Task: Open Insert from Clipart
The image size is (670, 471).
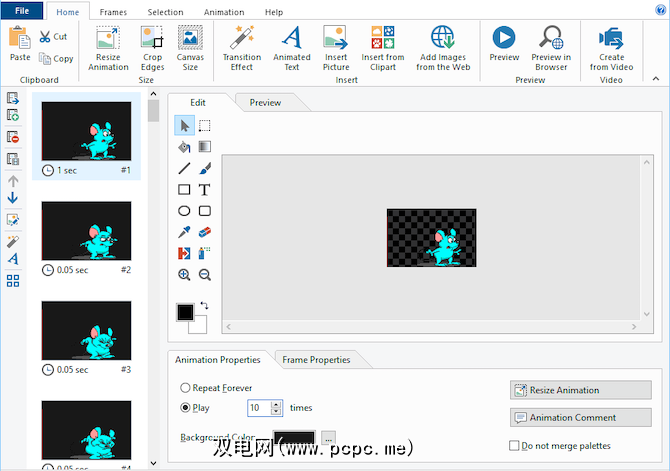Action: tap(383, 48)
